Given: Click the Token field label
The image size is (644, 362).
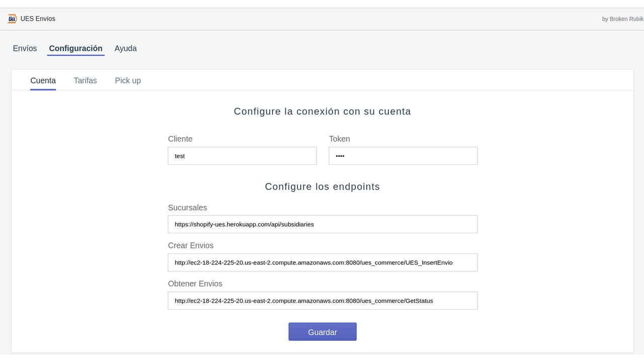Looking at the screenshot, I should coord(339,139).
